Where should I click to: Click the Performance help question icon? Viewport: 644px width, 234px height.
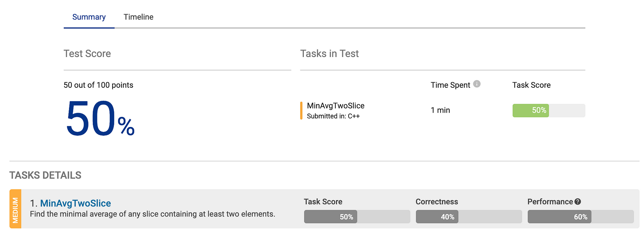(578, 201)
